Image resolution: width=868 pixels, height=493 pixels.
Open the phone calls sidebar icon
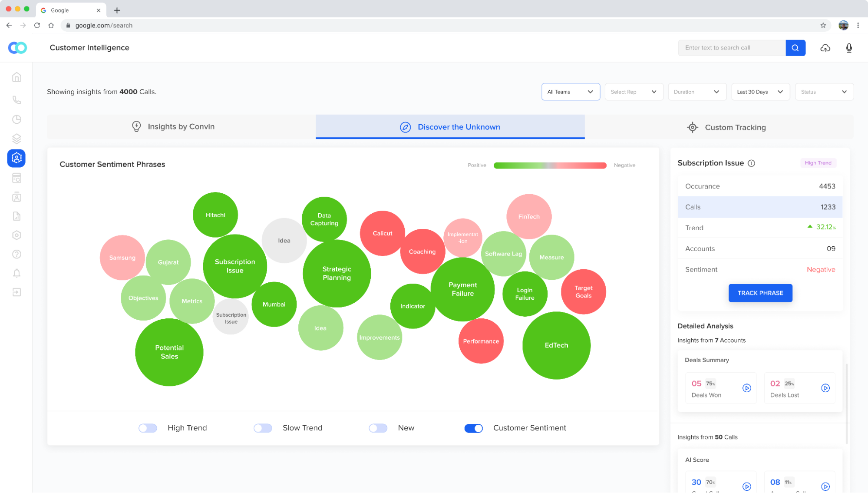(17, 100)
